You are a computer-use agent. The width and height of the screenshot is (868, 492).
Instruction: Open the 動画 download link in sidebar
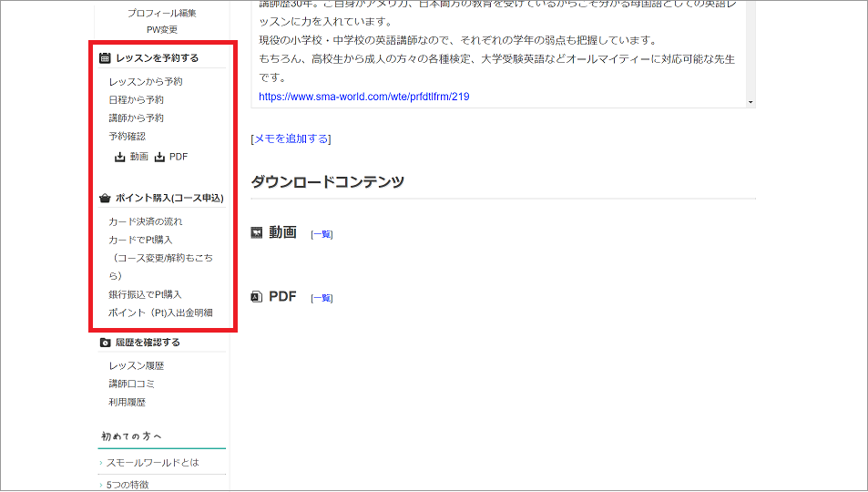tap(139, 157)
